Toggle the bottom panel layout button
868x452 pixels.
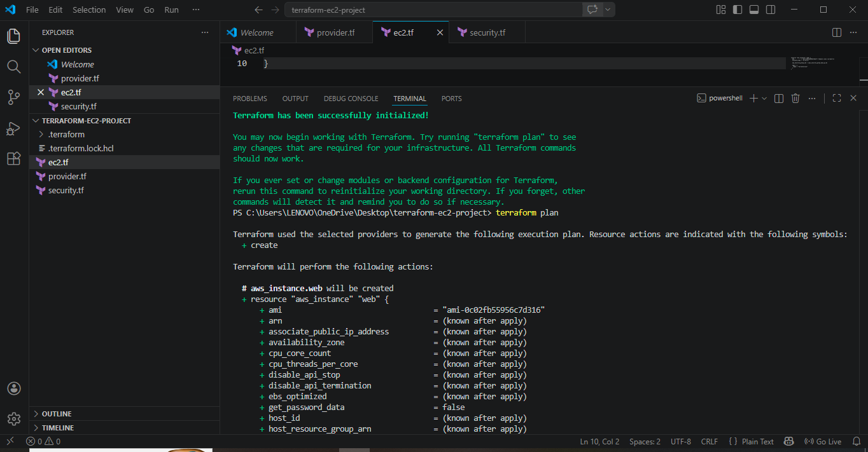pos(754,10)
